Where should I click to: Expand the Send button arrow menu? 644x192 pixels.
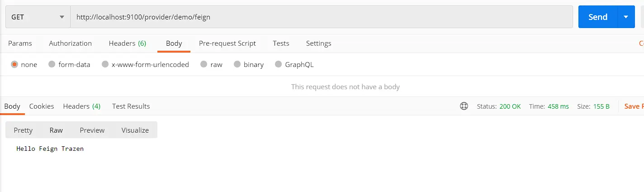(x=626, y=17)
